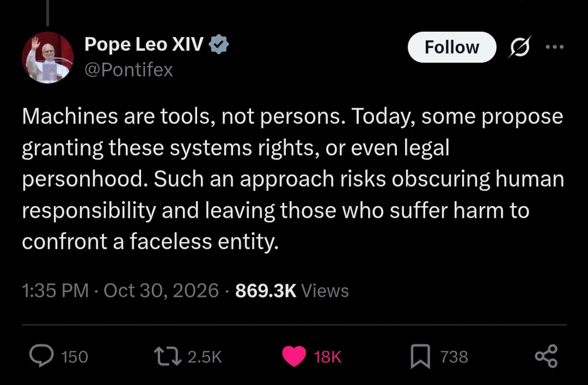Click the repost arrows icon

(x=168, y=356)
